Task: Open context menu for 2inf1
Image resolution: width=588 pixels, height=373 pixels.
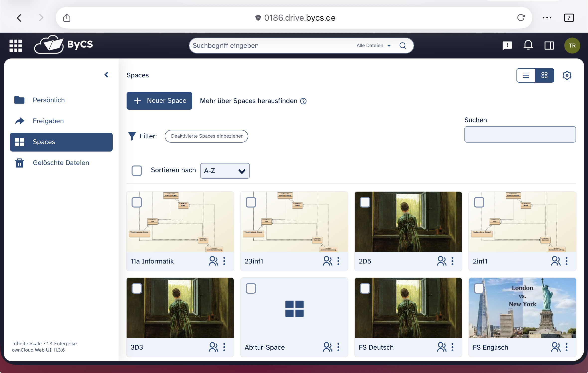Action: (567, 261)
